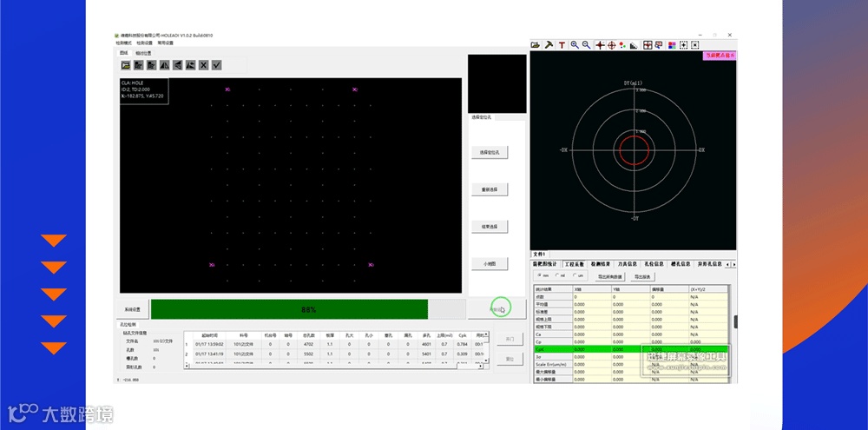Click the red circular target icon

[612, 45]
